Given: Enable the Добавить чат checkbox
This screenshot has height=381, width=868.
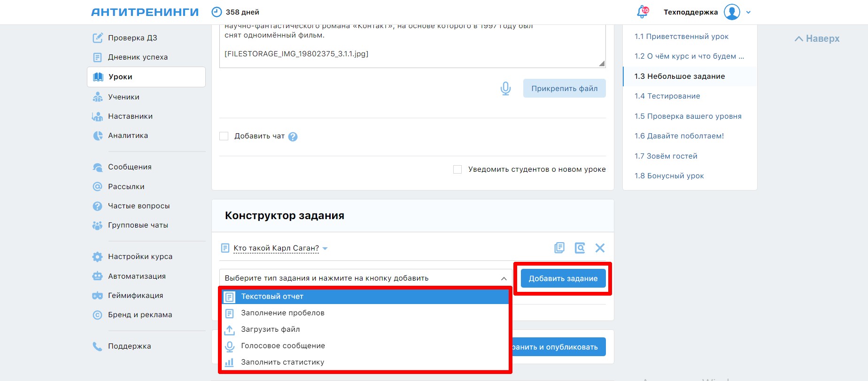Looking at the screenshot, I should point(224,136).
